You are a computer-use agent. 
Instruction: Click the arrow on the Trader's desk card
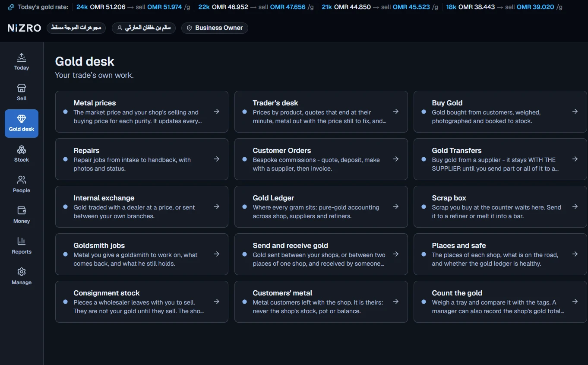[x=396, y=111]
